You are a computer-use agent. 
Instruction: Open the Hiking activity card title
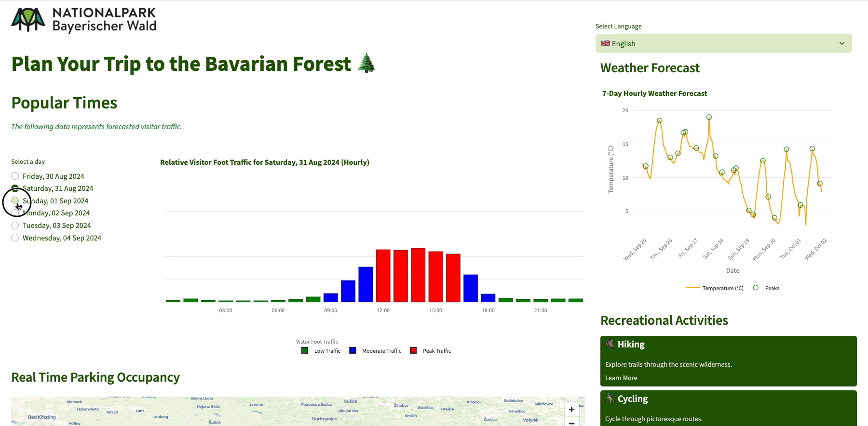coord(631,344)
